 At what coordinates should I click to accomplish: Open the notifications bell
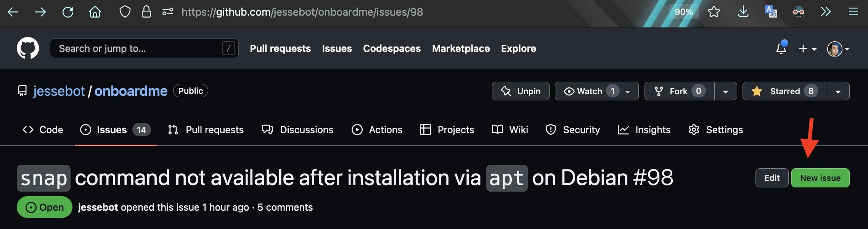click(781, 48)
